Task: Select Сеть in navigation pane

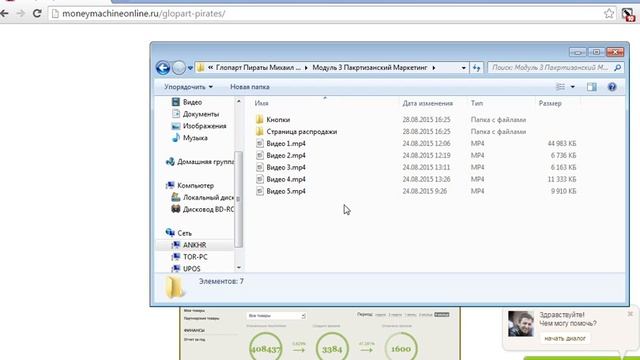Action: [x=179, y=233]
